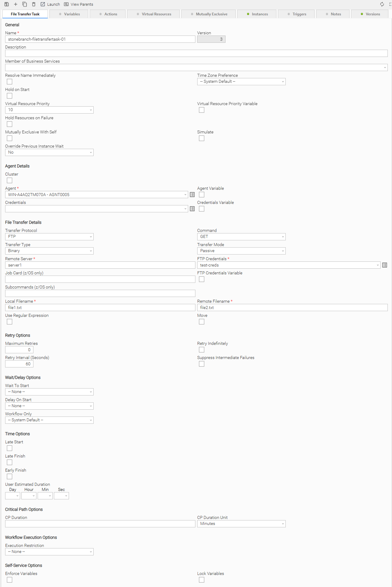Switch to the Variables tab
This screenshot has height=587, width=392.
coord(69,14)
